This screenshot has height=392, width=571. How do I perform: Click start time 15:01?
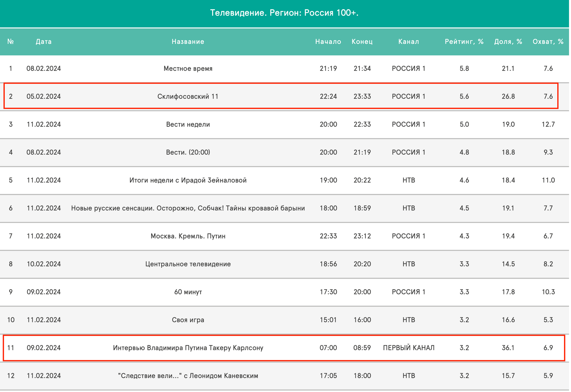point(328,320)
